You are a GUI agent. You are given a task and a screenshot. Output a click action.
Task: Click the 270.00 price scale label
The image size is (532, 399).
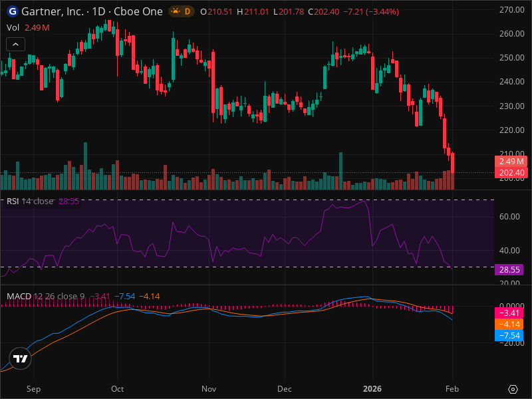tap(512, 10)
